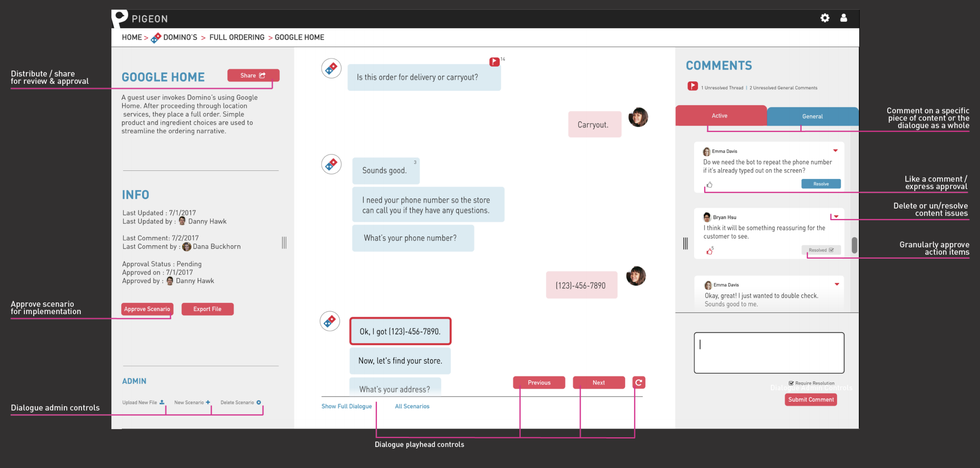This screenshot has width=980, height=468.
Task: Click Export File
Action: [207, 309]
